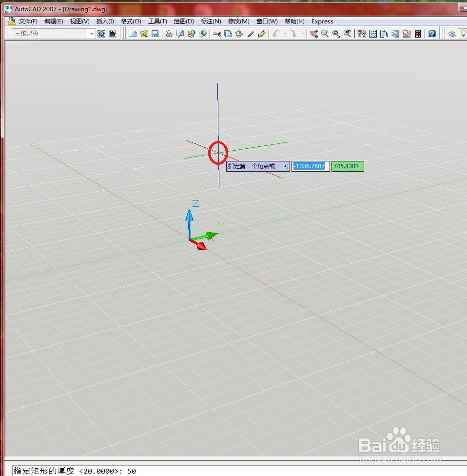Open the 格式(O) menu
This screenshot has height=476, width=467.
point(131,21)
